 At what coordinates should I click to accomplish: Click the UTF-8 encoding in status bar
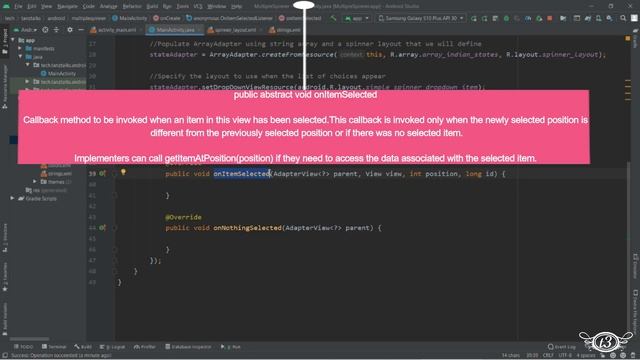[x=565, y=356]
